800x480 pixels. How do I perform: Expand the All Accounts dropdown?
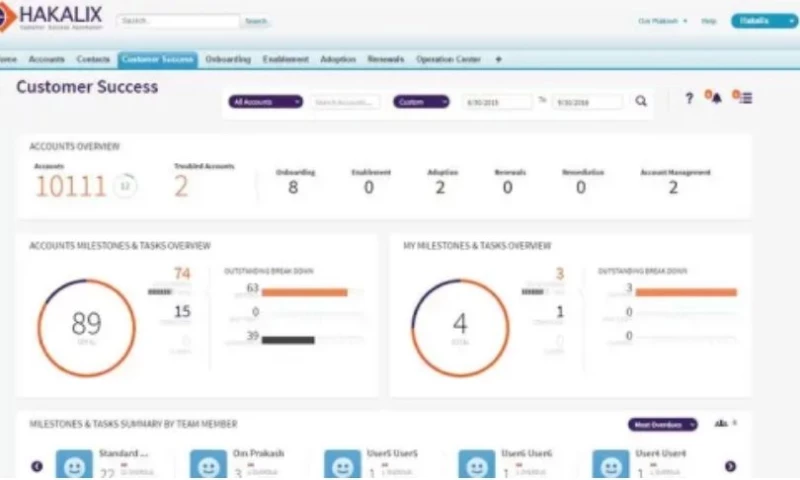[265, 101]
